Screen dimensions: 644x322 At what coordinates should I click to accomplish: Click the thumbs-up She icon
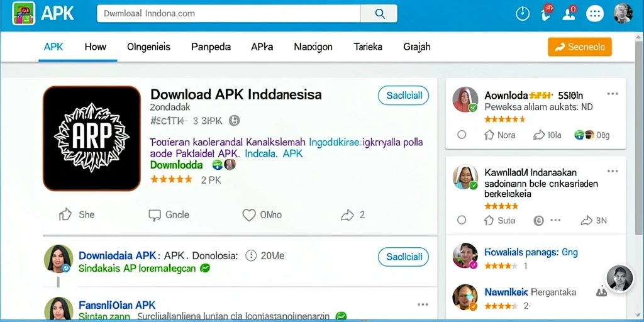[x=65, y=214]
